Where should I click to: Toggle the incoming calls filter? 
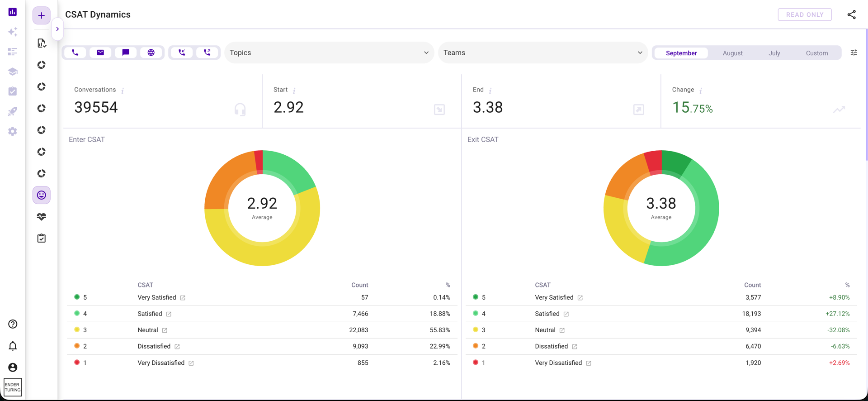click(x=182, y=53)
